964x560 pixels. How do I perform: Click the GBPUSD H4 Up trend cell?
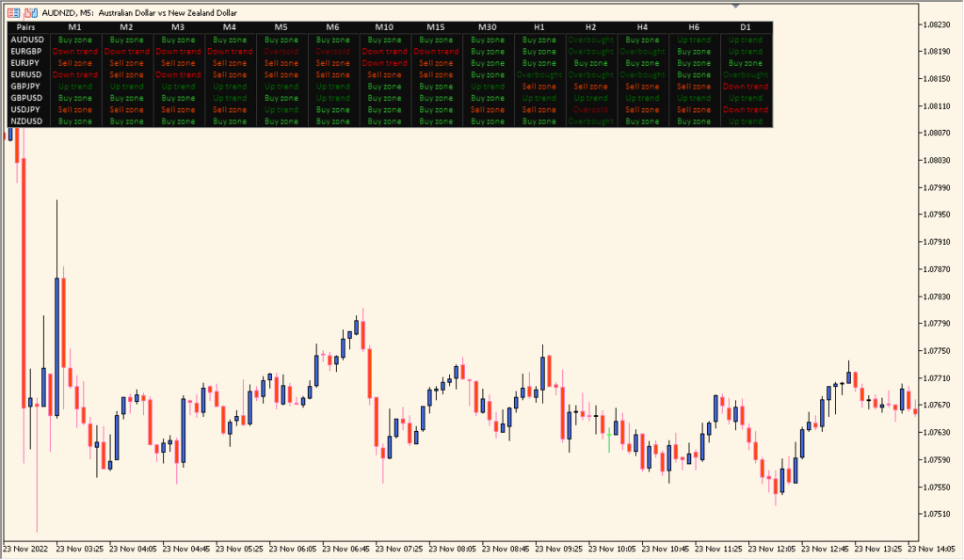[x=643, y=98]
